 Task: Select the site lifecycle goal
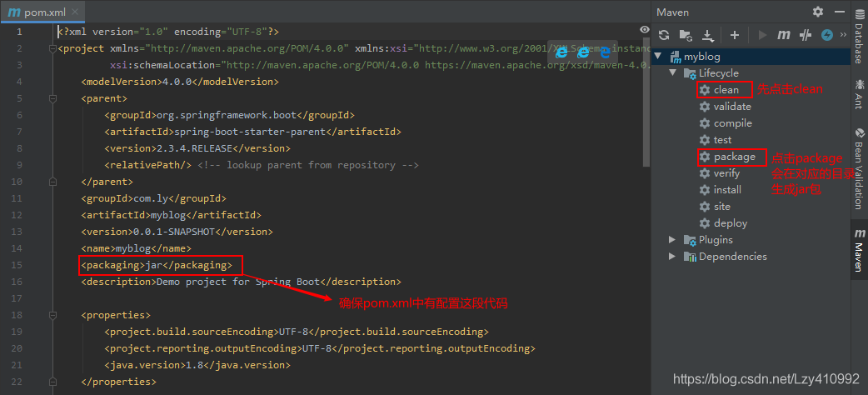(x=722, y=206)
